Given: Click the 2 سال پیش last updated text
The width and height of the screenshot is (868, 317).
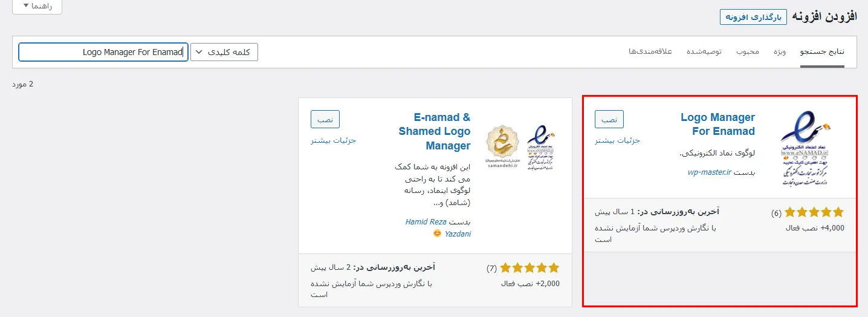Looking at the screenshot, I should click(331, 267).
